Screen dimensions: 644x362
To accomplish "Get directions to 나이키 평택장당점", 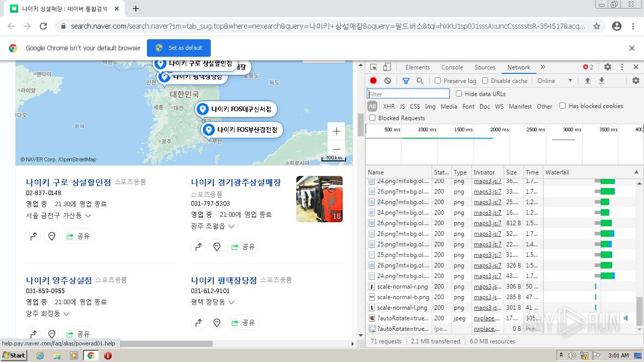I will point(199,323).
